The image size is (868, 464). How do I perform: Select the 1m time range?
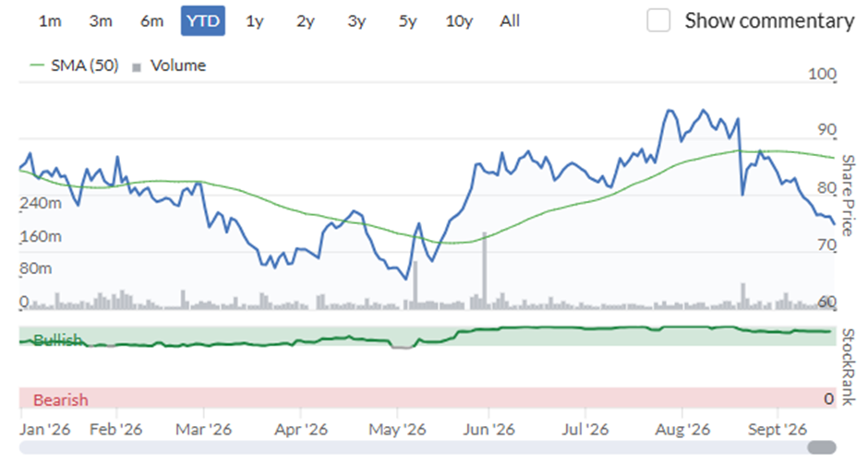(x=50, y=21)
